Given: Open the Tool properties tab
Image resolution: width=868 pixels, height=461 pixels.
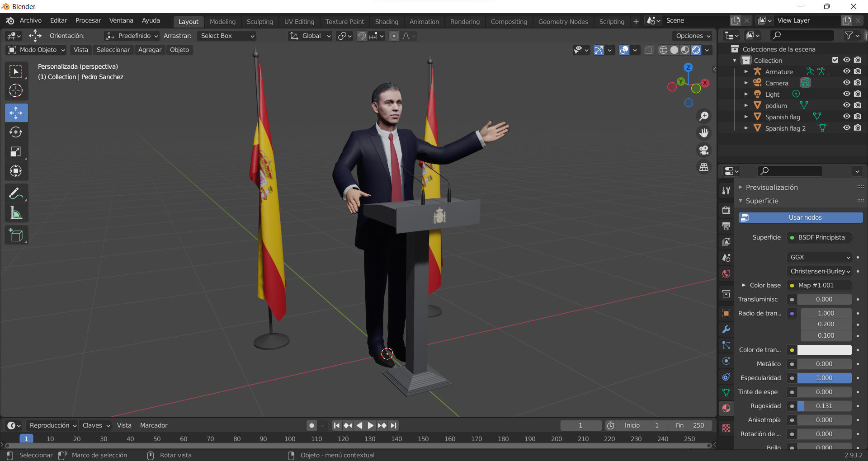Looking at the screenshot, I should point(726,190).
